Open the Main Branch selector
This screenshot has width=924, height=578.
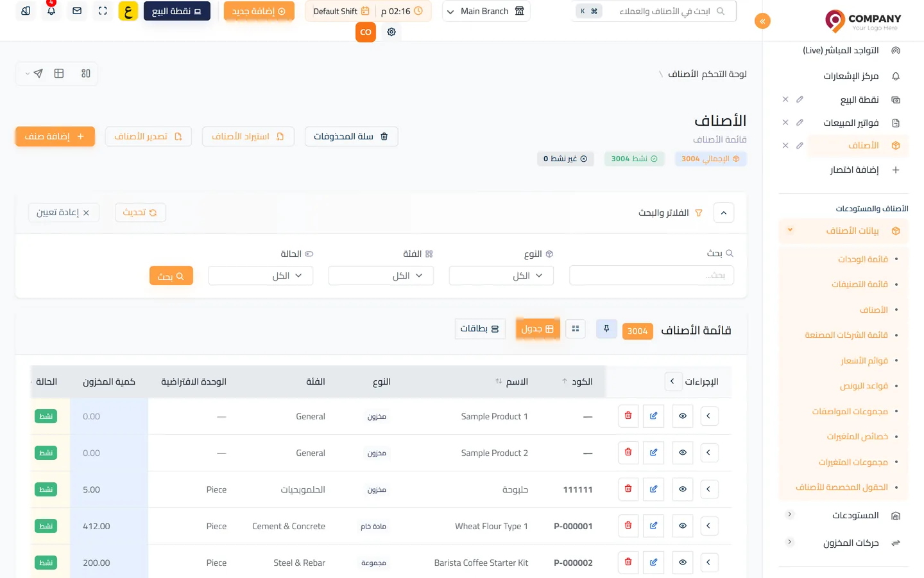tap(486, 12)
